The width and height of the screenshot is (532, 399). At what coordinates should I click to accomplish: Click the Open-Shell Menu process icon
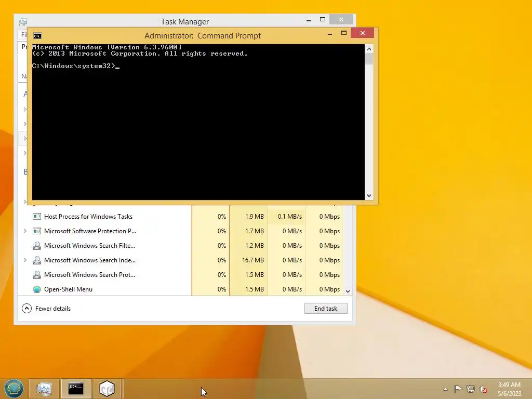[x=37, y=289]
